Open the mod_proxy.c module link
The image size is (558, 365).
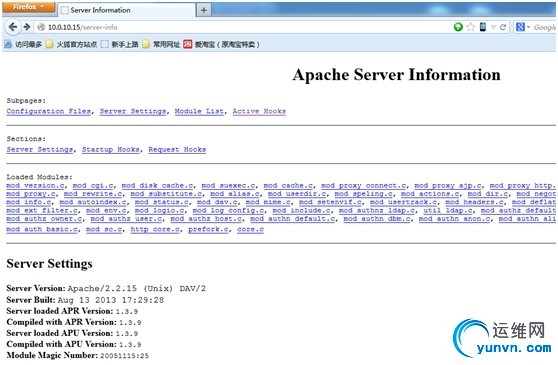31,194
